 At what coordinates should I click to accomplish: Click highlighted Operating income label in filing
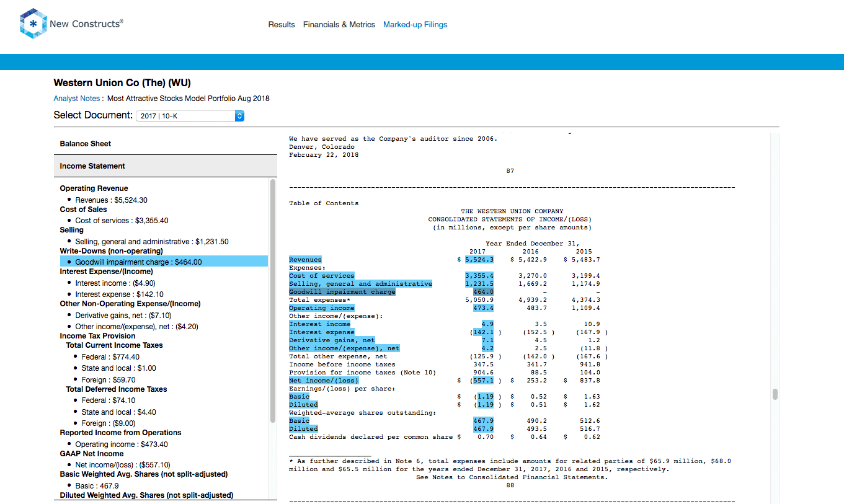coord(322,308)
